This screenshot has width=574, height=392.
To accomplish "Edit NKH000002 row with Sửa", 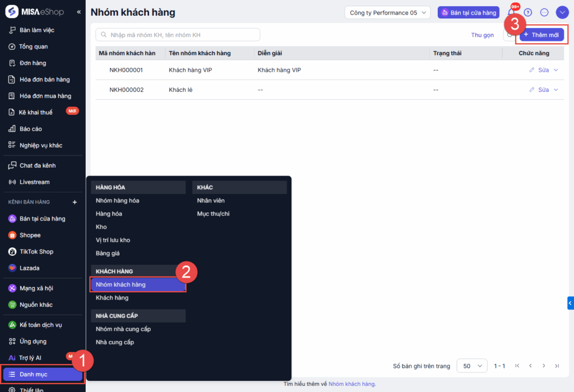I will (x=539, y=90).
